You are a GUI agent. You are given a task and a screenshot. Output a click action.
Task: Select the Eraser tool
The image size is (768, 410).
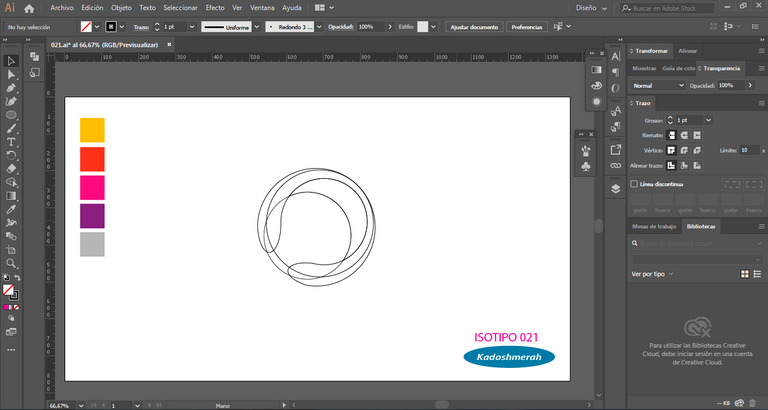tap(11, 169)
